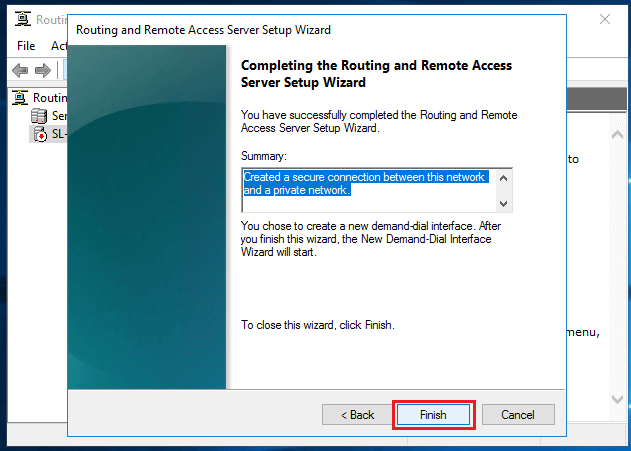Viewport: 631px width, 451px height.
Task: Click up arrow of console scrollbar
Action: pos(617,135)
